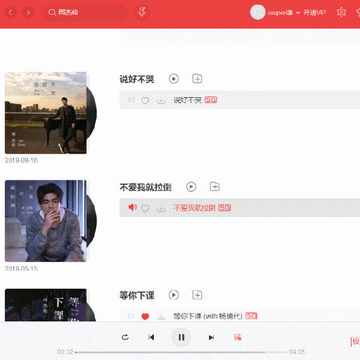Skip to the next track

(211, 337)
